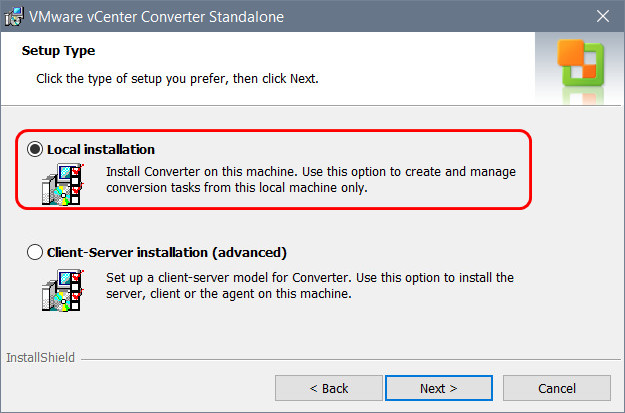The height and width of the screenshot is (413, 625).
Task: Click the Client-Server installation setup icon
Action: 63,291
